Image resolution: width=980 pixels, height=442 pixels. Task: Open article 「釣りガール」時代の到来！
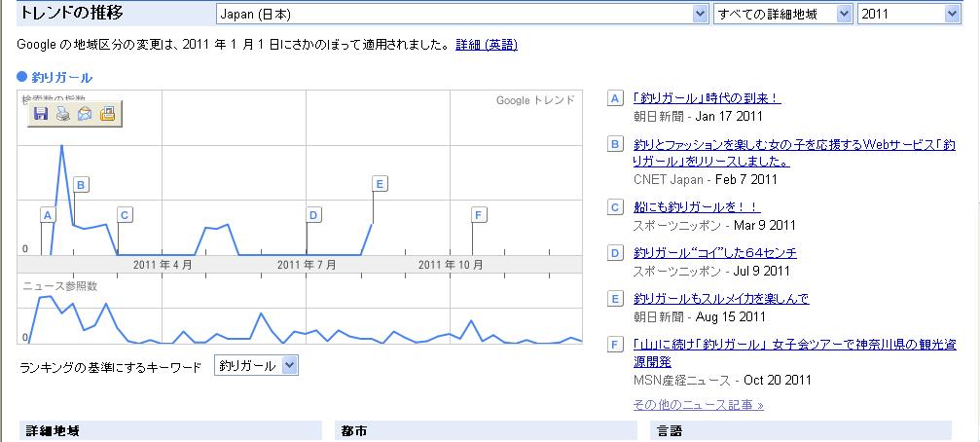(707, 98)
